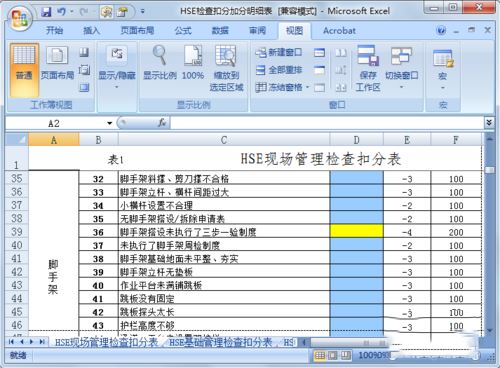Image resolution: width=500 pixels, height=368 pixels.
Task: Open the Zoom (显示比例) dialog
Action: click(160, 63)
